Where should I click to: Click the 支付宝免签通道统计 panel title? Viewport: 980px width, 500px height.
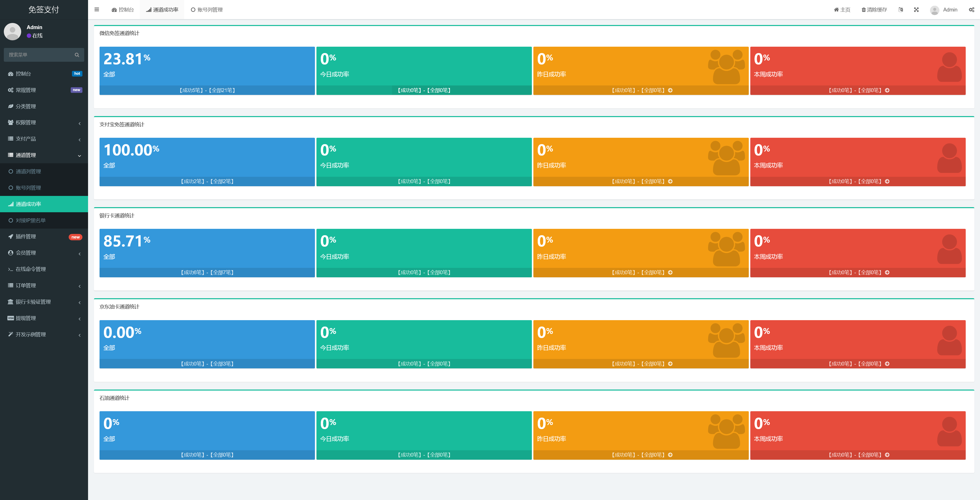pos(122,124)
